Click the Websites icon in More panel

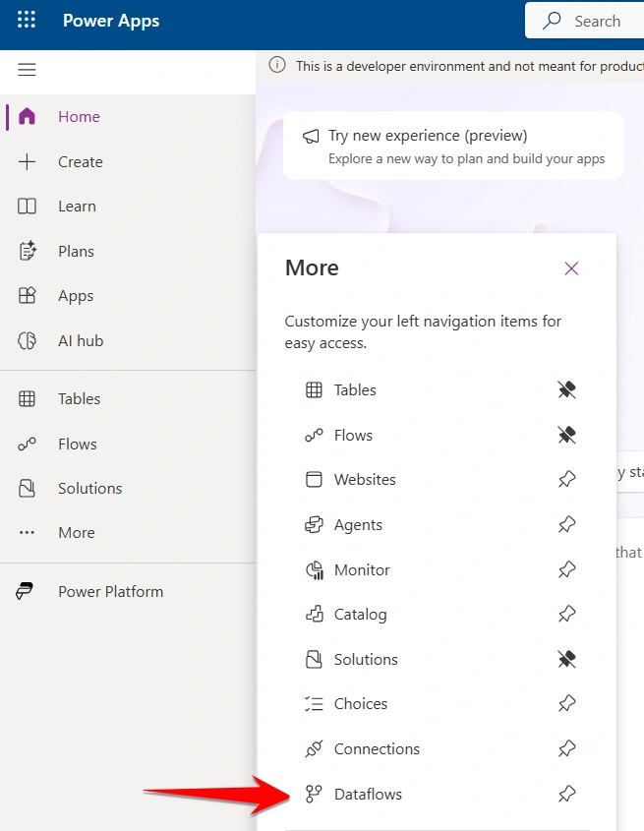point(314,479)
